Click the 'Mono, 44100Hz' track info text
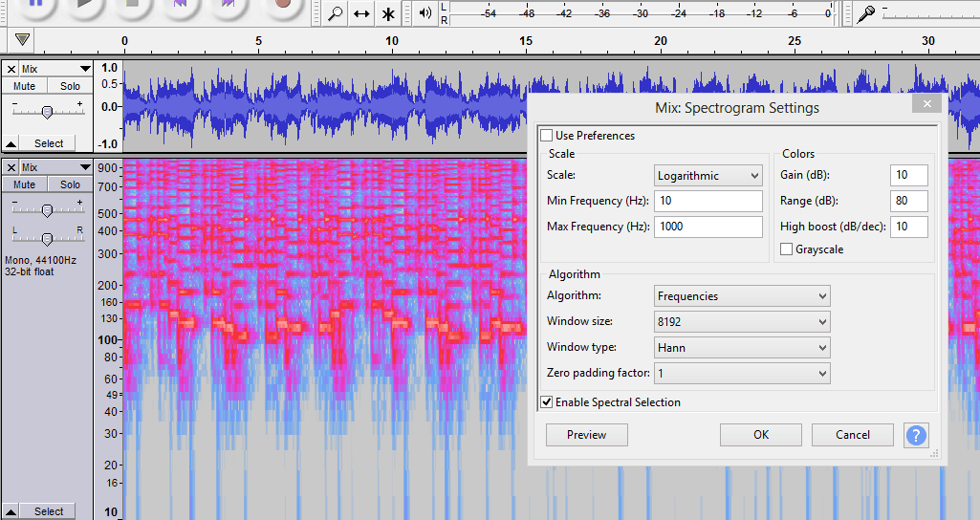This screenshot has width=980, height=520. click(40, 261)
